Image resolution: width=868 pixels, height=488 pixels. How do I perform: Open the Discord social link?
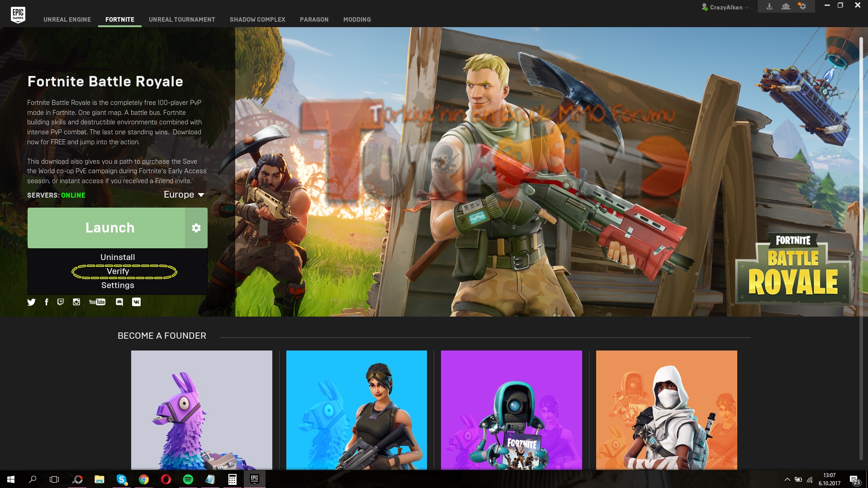[119, 302]
